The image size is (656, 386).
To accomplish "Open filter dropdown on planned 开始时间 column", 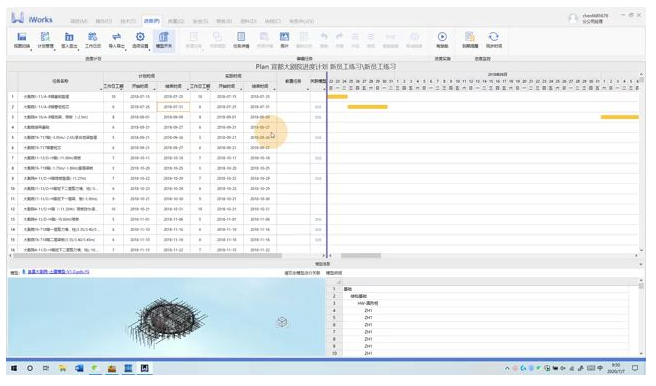I will (155, 89).
